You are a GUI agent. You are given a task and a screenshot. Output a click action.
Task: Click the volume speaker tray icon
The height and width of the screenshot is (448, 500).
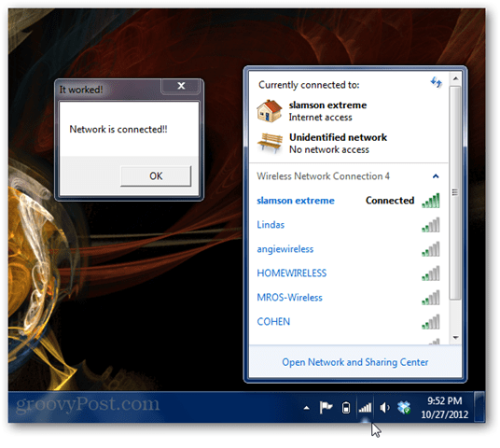(x=384, y=408)
